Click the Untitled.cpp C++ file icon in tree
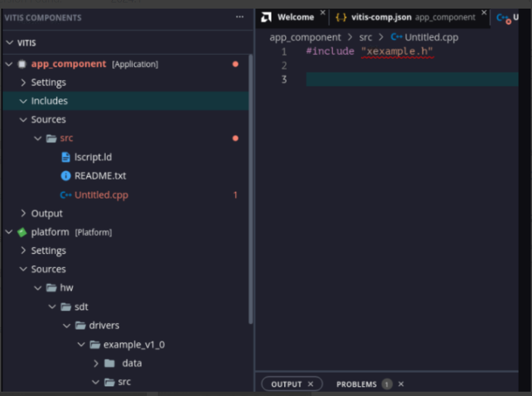Screen dimensions: 532x396 coord(66,195)
